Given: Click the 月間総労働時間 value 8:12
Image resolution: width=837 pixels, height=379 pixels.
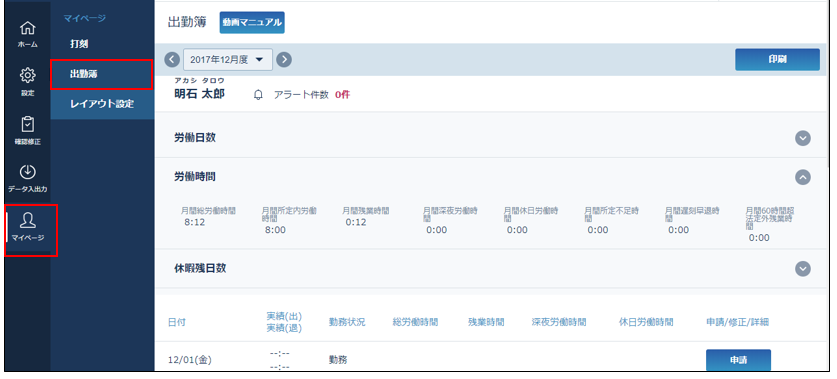Looking at the screenshot, I should (x=194, y=222).
